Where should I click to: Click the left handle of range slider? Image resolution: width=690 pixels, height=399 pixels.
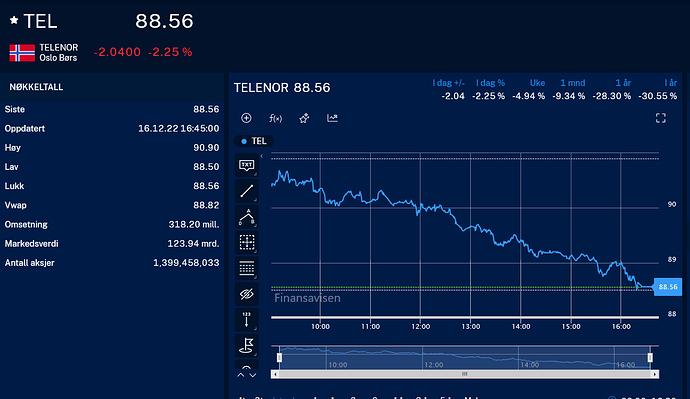tap(279, 358)
